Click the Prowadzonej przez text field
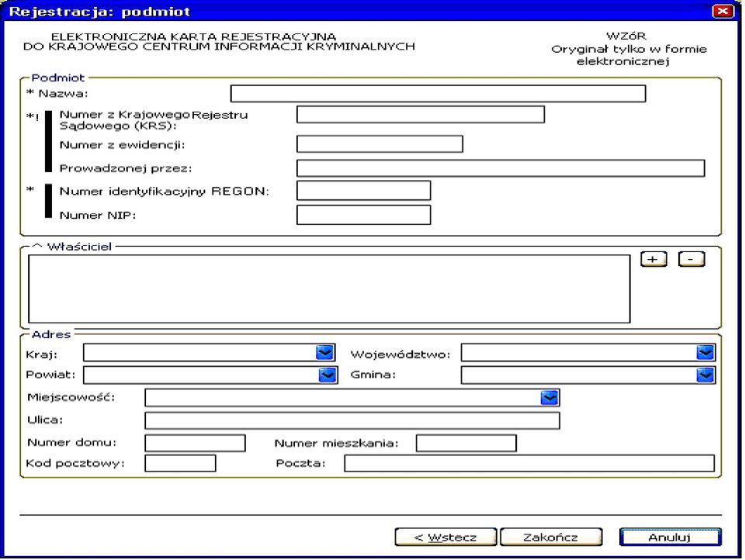Viewport: 745px width, 560px height. coord(501,168)
